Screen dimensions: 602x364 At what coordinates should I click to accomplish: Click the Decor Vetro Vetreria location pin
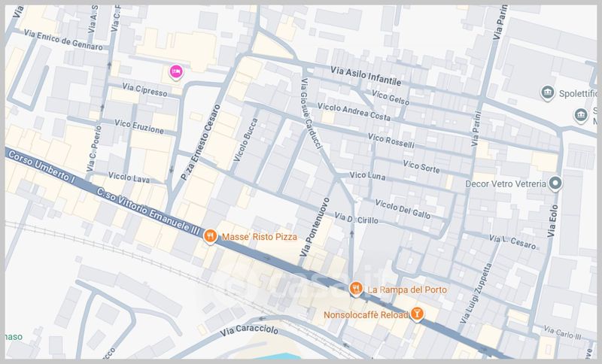coord(555,184)
